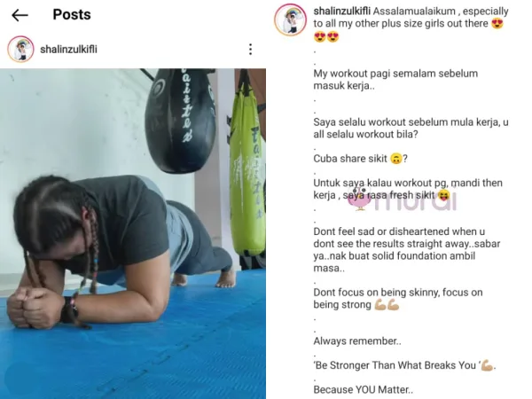Tap the 'Always remember..' caption line
The image size is (532, 399).
357,341
